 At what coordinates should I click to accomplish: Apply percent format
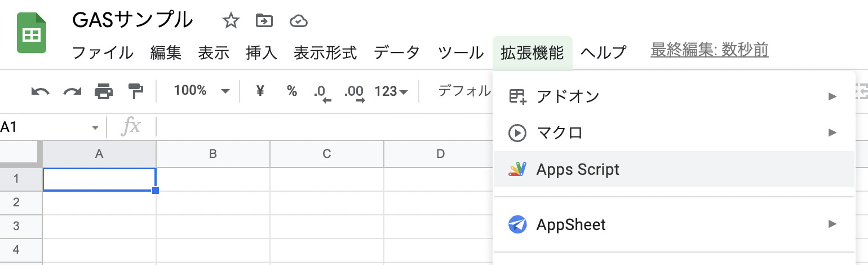[x=291, y=91]
